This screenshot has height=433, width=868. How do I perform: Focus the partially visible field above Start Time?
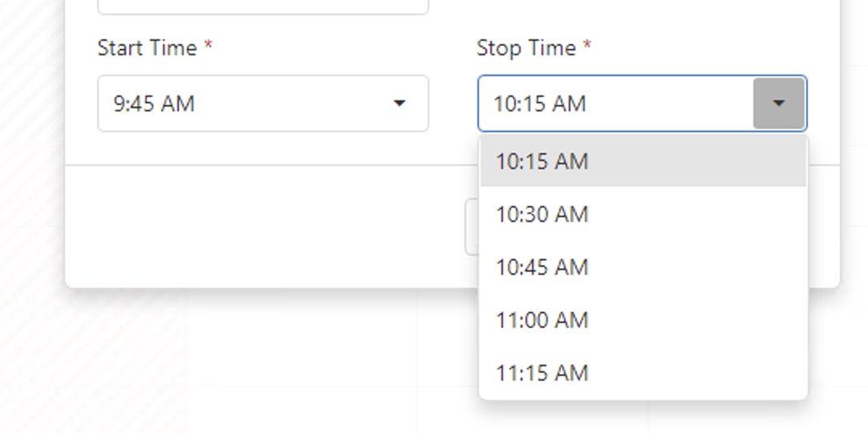point(262,6)
